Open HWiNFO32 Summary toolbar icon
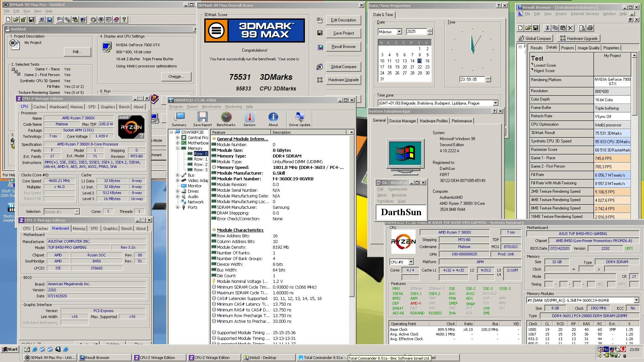 click(x=179, y=119)
